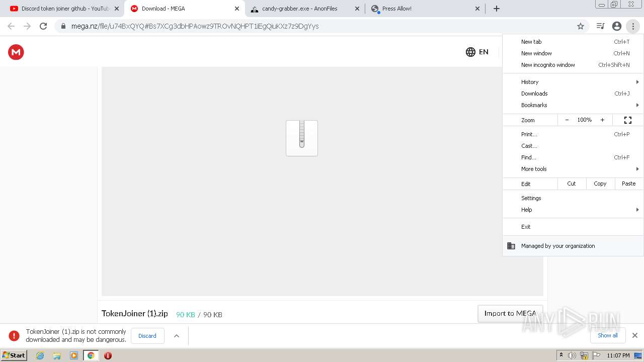The width and height of the screenshot is (644, 362).
Task: Bookmark this page with the star icon
Action: click(x=581, y=26)
